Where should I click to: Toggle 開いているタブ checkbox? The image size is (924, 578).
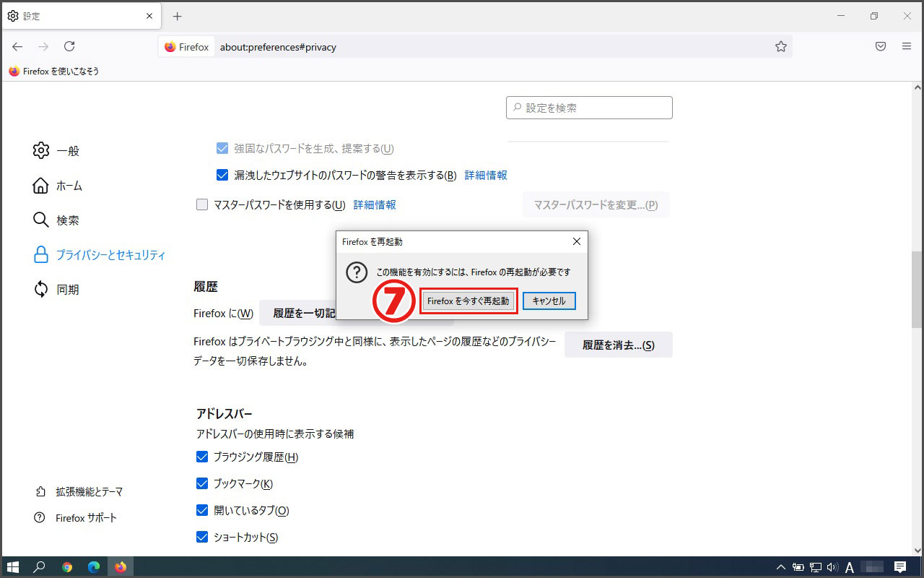click(202, 510)
